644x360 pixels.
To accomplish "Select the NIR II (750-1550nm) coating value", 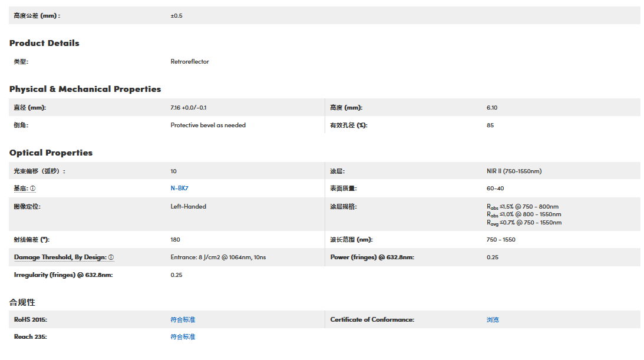I will [514, 171].
